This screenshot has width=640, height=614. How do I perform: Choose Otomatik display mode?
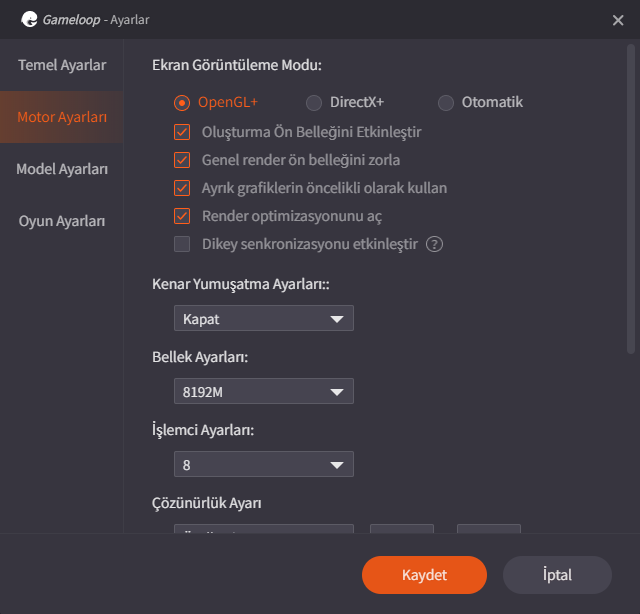pos(446,102)
